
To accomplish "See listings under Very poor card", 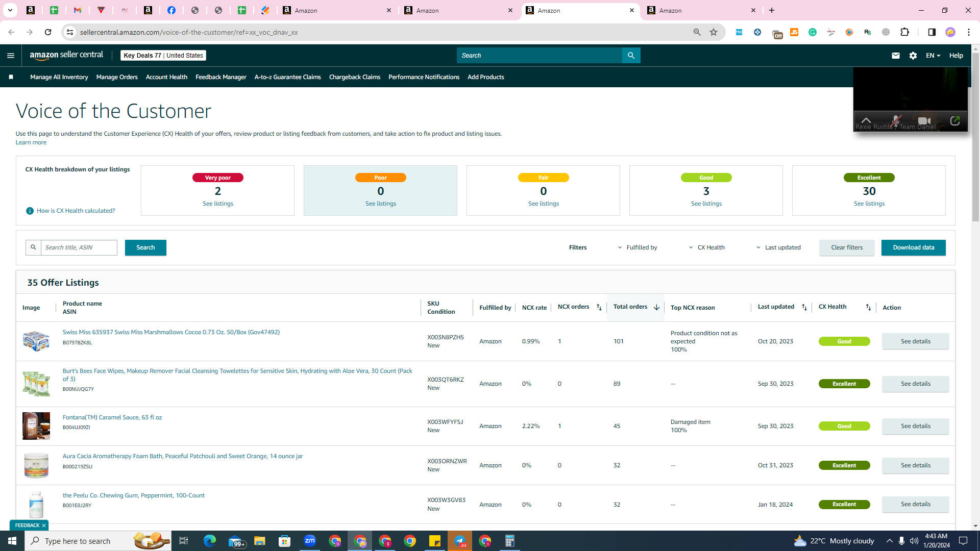I will [x=218, y=204].
